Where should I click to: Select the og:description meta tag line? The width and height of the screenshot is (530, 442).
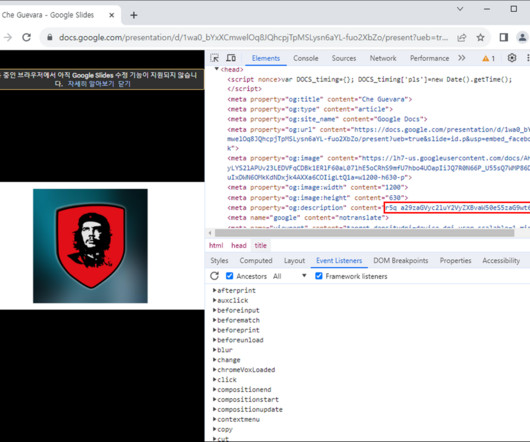click(x=379, y=207)
